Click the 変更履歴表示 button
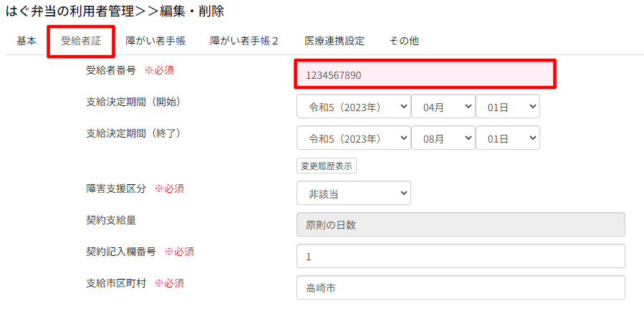Screen dimensions: 644x309 (327, 166)
